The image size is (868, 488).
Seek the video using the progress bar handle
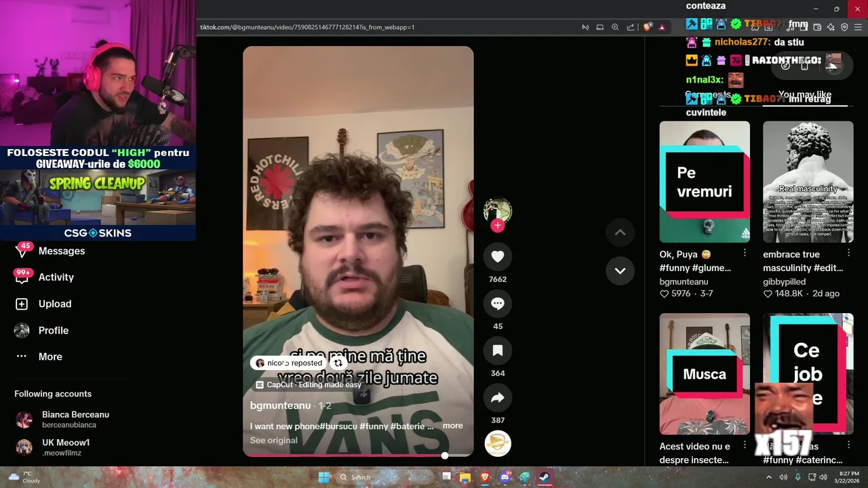pos(445,455)
